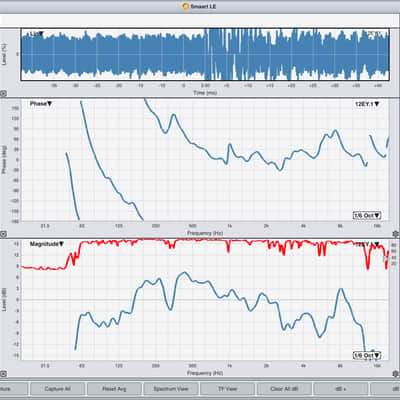
Task: Switch to Spectrum View
Action: coord(171,389)
